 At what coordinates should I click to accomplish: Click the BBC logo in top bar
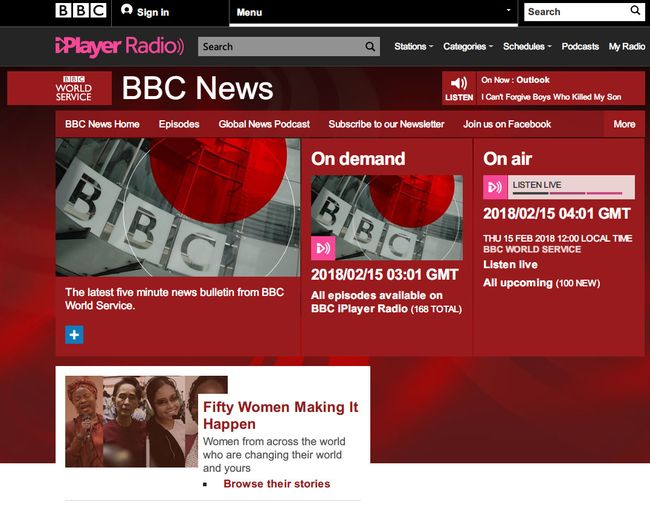click(x=81, y=10)
